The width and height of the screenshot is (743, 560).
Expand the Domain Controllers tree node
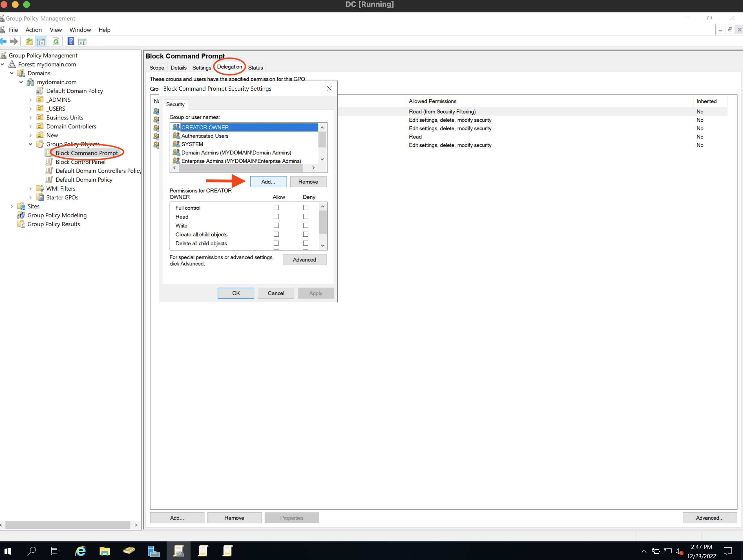click(x=30, y=126)
